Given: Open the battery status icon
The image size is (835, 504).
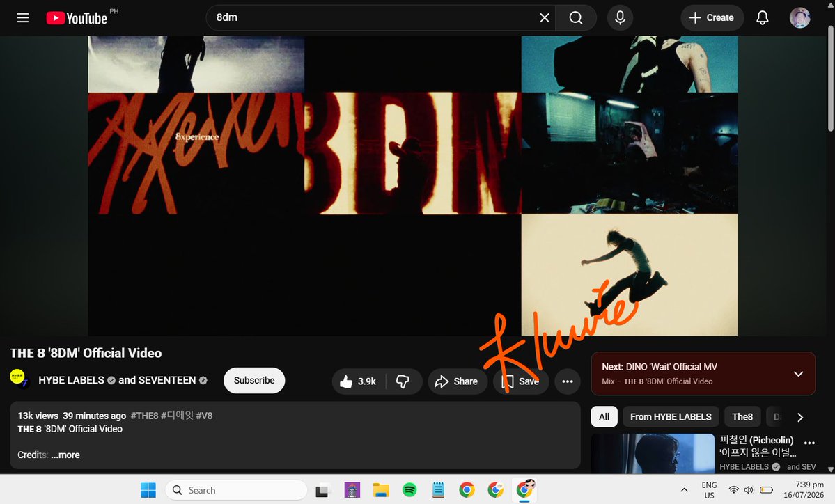Looking at the screenshot, I should 766,490.
